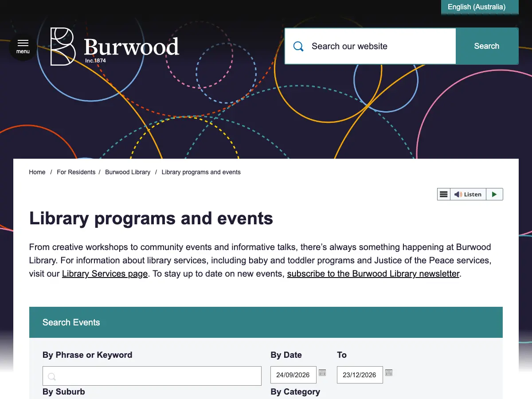Screen dimensions: 532x399
Task: Click the Burwood logo
Action: [115, 47]
